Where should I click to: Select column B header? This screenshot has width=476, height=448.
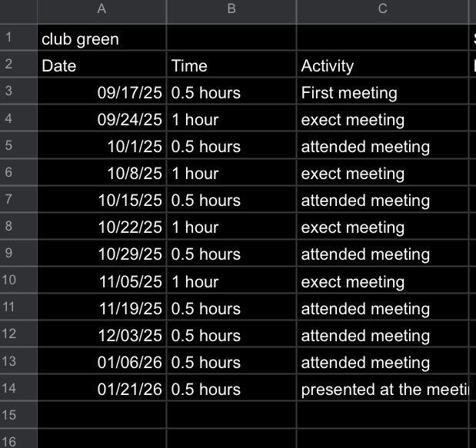[231, 10]
